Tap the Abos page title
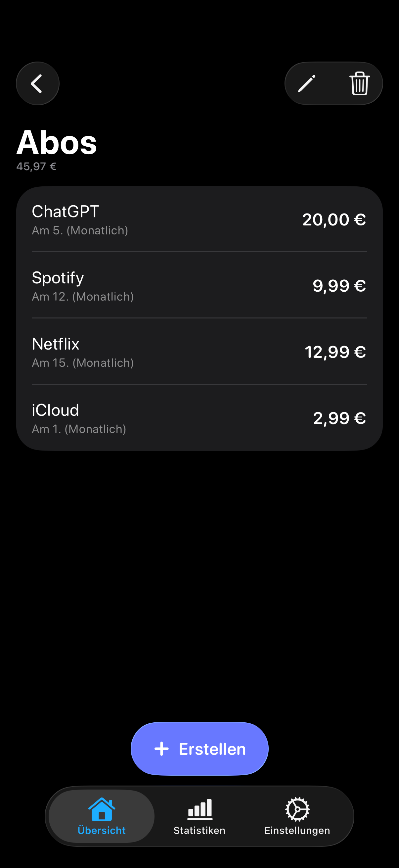Viewport: 399px width, 868px height. tap(57, 143)
